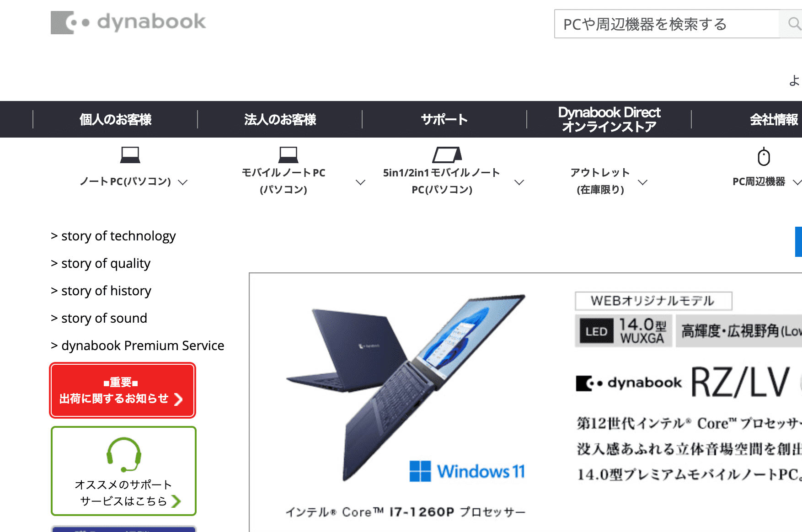This screenshot has width=802, height=532.
Task: Click the search magnifier icon
Action: [x=794, y=24]
